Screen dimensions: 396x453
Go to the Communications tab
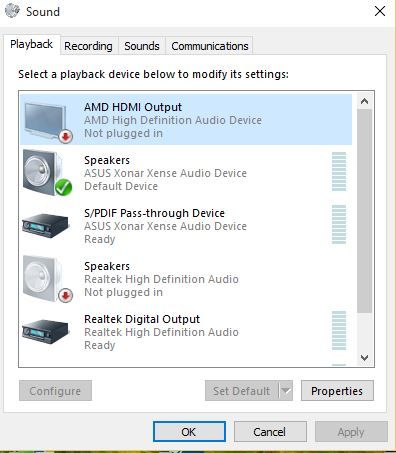tap(210, 46)
